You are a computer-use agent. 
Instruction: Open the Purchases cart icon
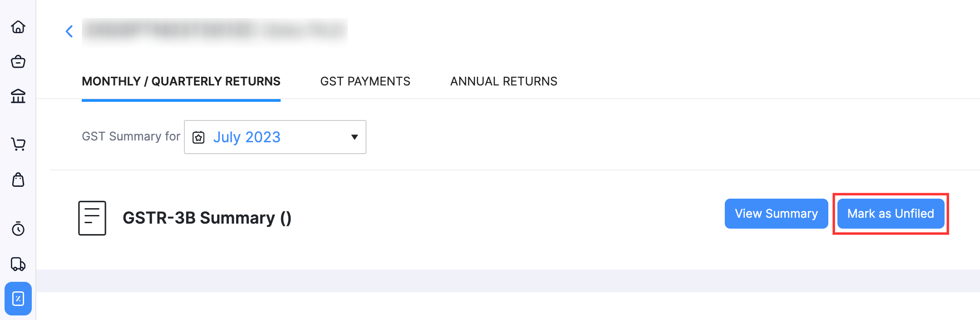(18, 145)
